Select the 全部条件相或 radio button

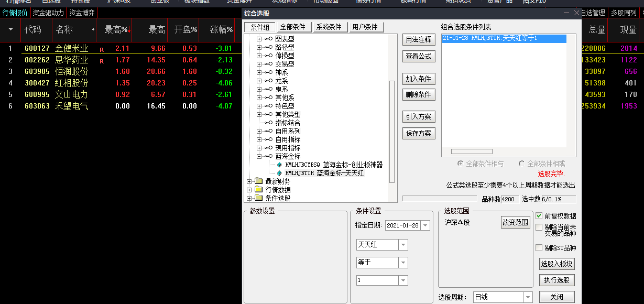[521, 164]
